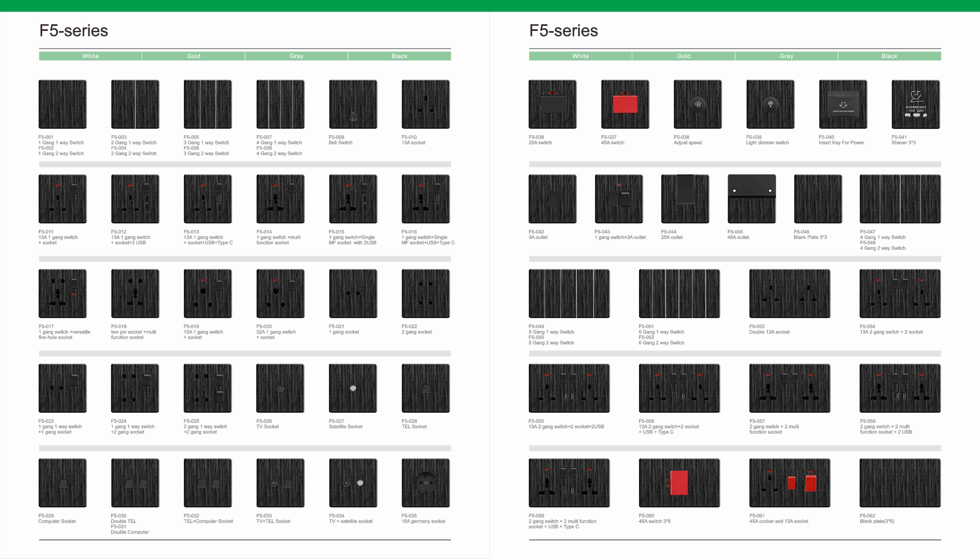Select the F5-029 Computer Socket image
This screenshot has height=559, width=980.
63,483
